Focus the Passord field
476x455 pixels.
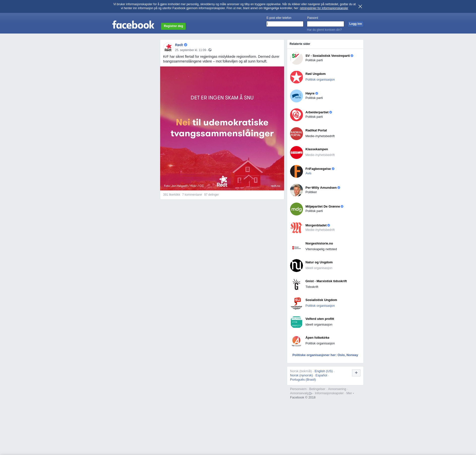pyautogui.click(x=326, y=24)
